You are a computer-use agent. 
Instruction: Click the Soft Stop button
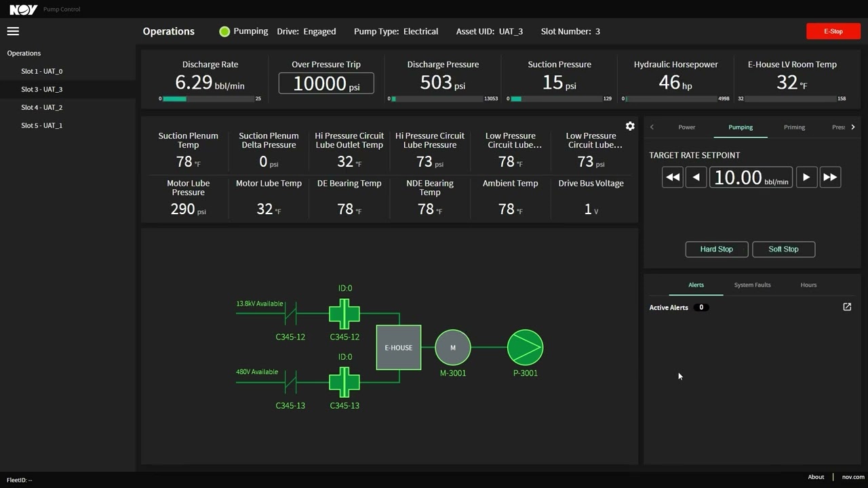[783, 249]
